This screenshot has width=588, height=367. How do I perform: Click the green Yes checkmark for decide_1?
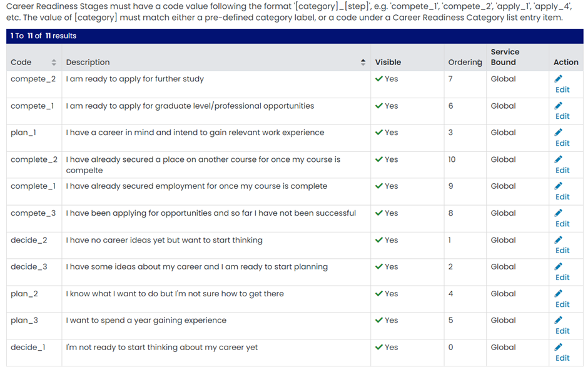tap(379, 348)
